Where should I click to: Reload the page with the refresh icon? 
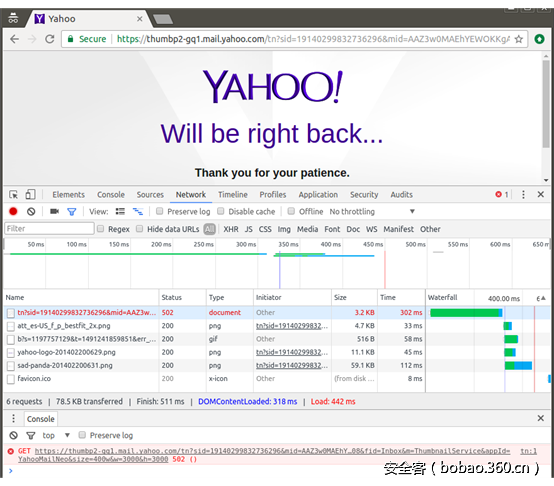[50, 39]
